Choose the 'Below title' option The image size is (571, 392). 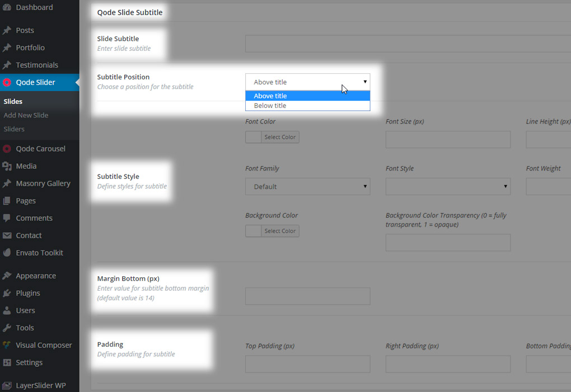point(308,106)
